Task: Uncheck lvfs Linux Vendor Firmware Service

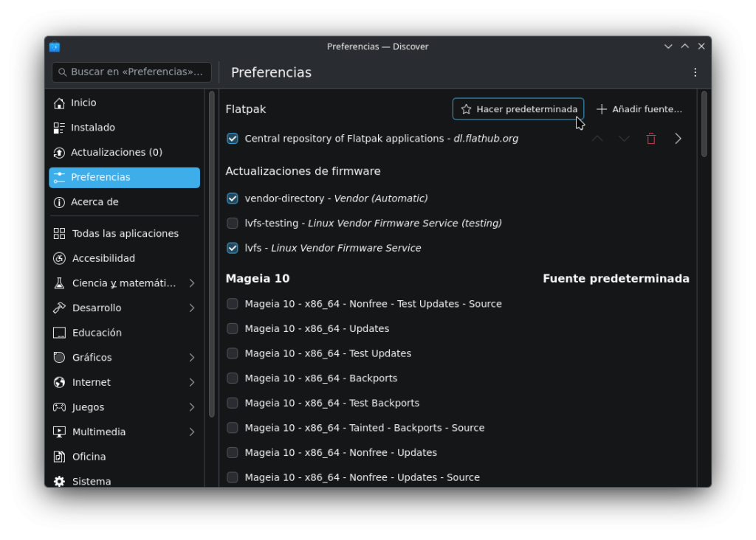Action: [x=233, y=248]
